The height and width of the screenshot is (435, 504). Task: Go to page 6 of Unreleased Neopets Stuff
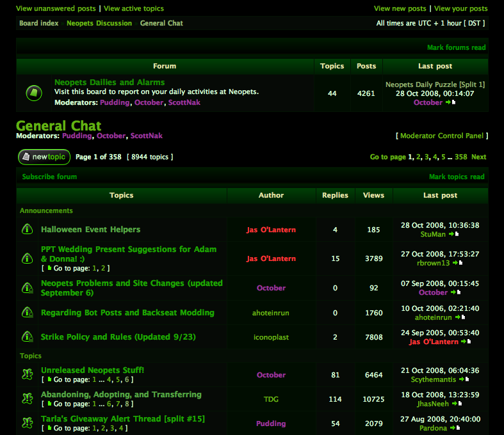[127, 379]
